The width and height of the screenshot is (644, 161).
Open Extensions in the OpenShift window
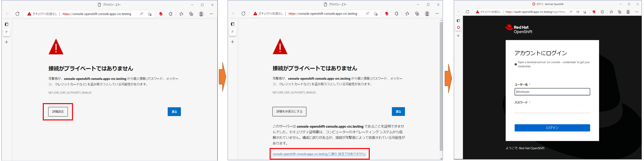[x=602, y=12]
